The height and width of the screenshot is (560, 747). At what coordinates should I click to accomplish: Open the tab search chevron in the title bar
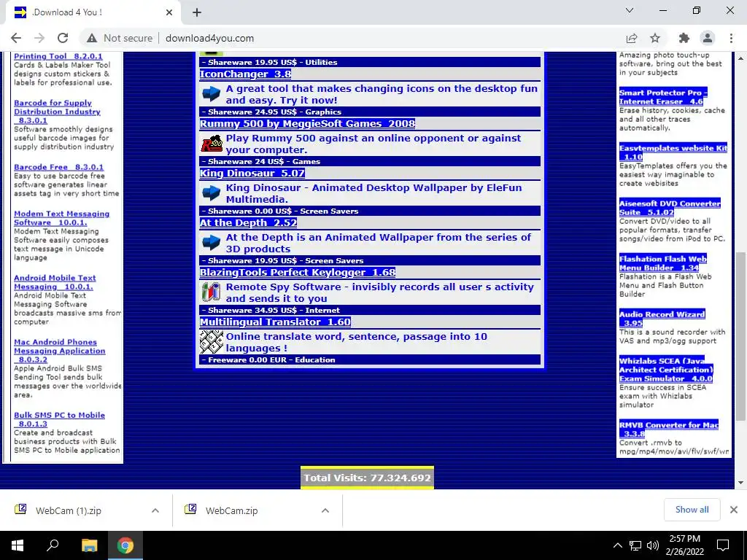(630, 10)
